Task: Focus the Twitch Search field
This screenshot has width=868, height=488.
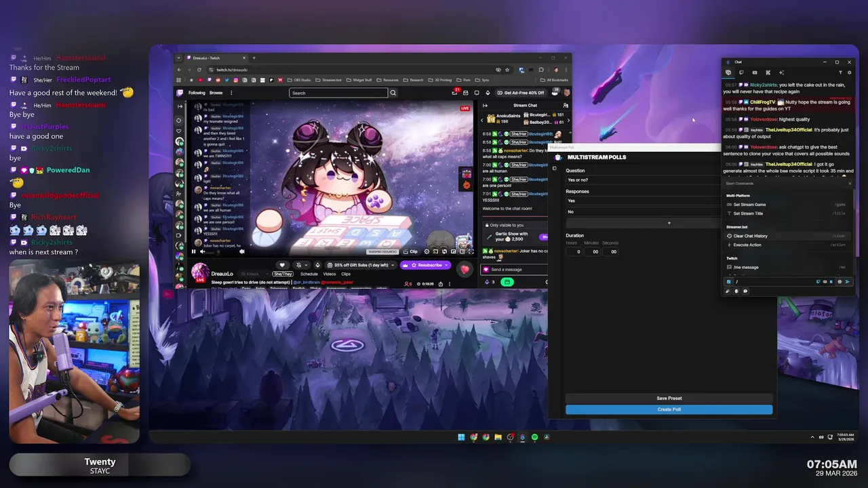Action: (338, 93)
